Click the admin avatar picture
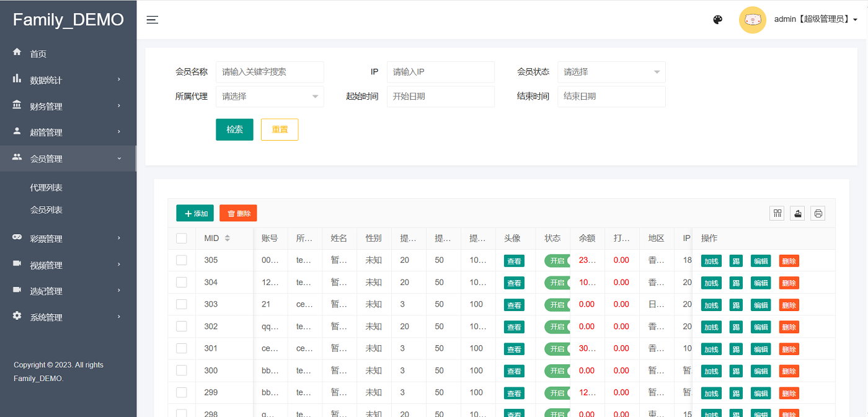This screenshot has width=868, height=417. [752, 20]
